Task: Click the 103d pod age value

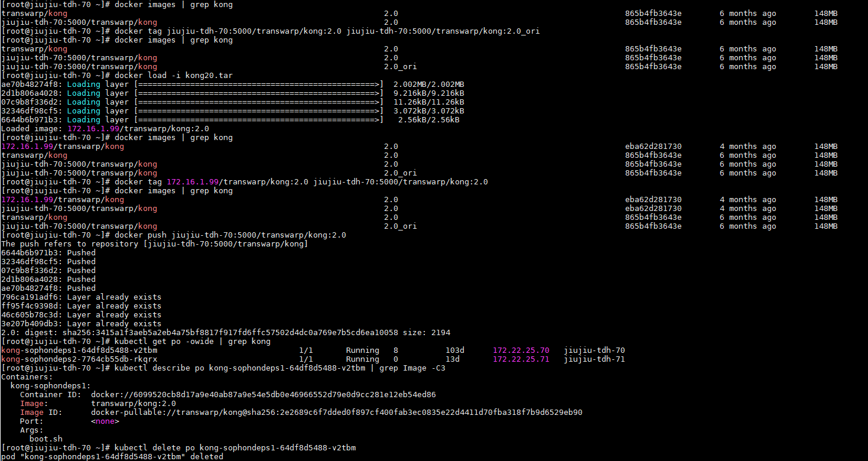Action: 455,350
